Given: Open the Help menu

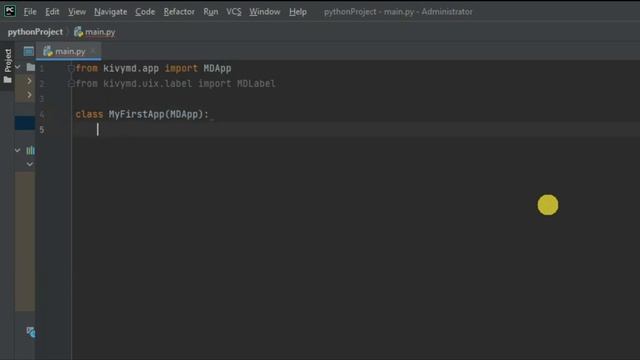Looking at the screenshot, I should click(298, 12).
